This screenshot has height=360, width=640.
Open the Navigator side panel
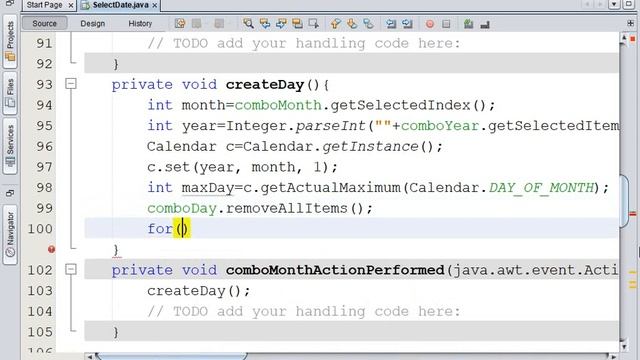coord(10,234)
